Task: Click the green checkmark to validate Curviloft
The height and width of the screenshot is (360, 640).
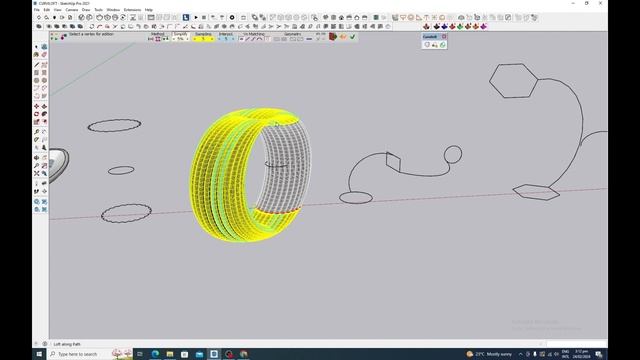Action: (x=352, y=37)
